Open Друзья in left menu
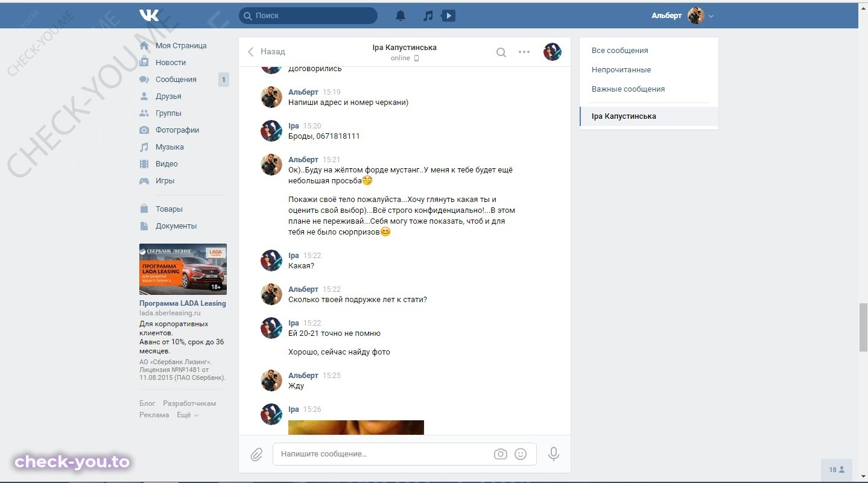This screenshot has height=483, width=868. tap(168, 96)
